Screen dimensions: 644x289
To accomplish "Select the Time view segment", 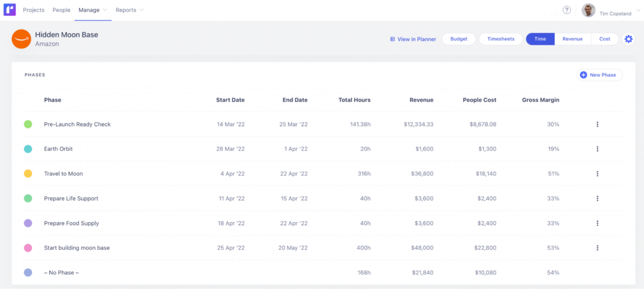I will pos(540,39).
